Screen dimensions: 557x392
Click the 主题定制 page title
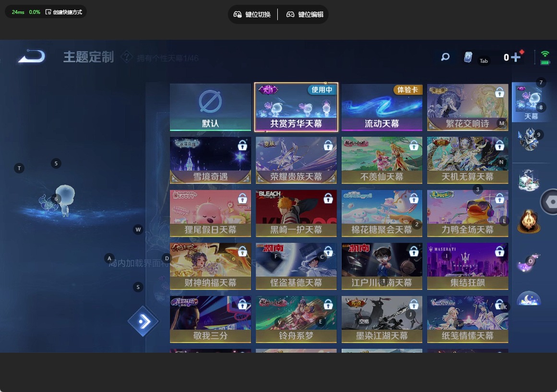point(88,57)
